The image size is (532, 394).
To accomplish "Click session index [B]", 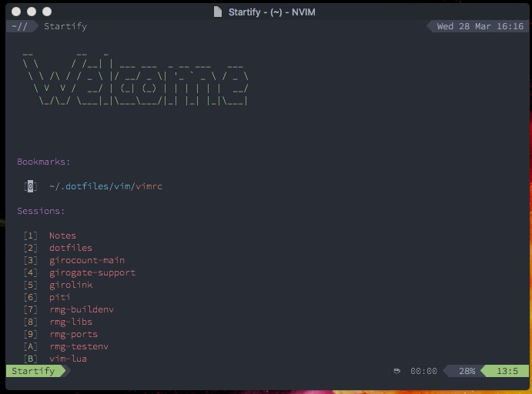I will pos(30,359).
